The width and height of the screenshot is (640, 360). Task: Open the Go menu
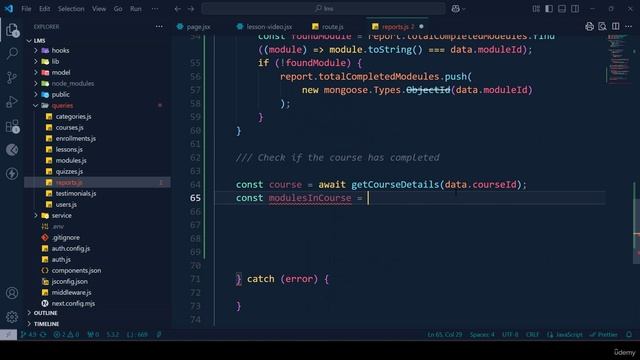pyautogui.click(x=118, y=9)
